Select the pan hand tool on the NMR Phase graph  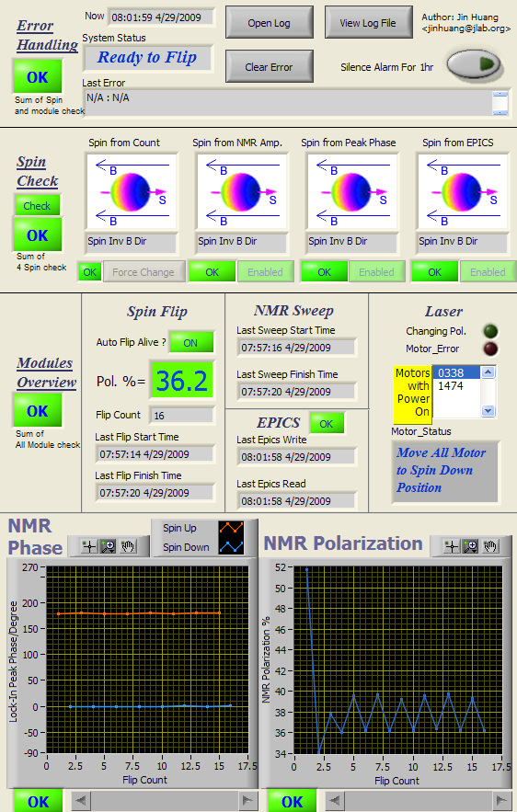click(x=128, y=546)
